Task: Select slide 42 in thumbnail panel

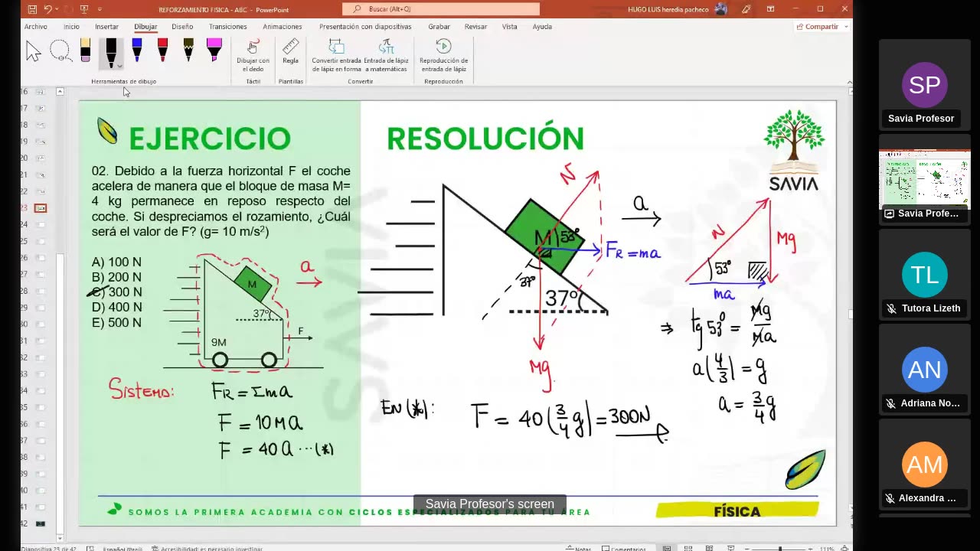Action: 40,523
